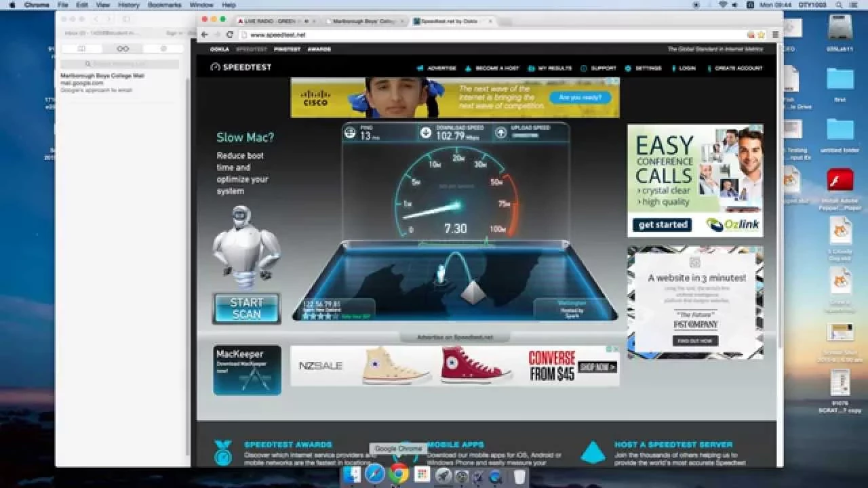The width and height of the screenshot is (868, 488).
Task: Click the blue triangle host server icon
Action: 593,451
